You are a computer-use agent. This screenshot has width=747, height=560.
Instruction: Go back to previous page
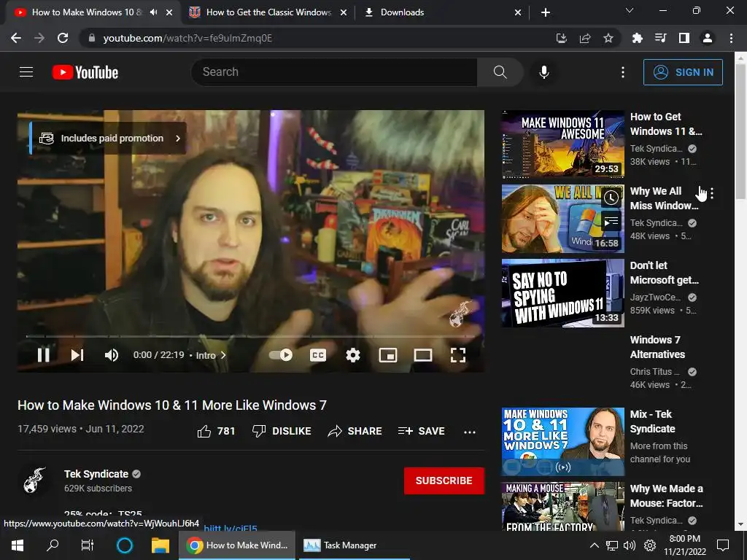[x=16, y=38]
